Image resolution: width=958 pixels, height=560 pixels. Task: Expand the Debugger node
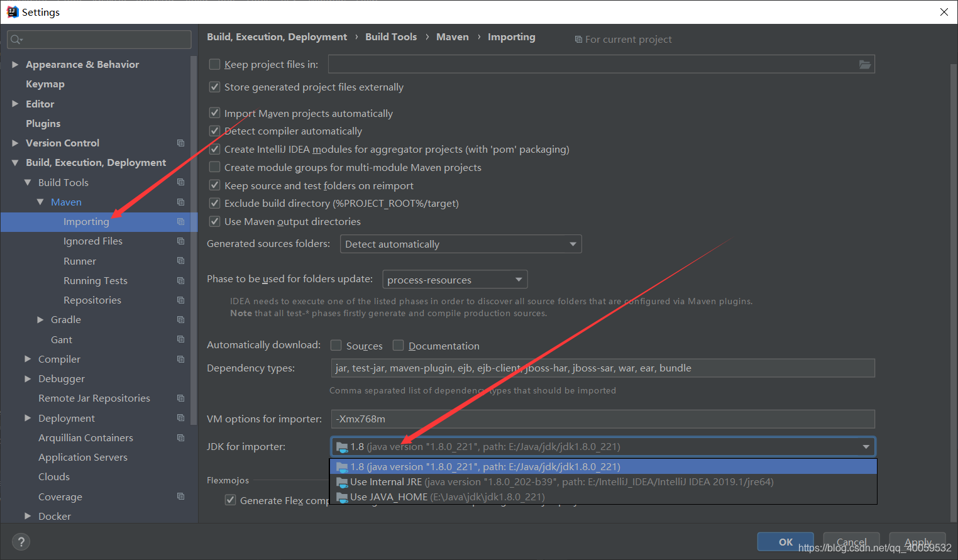coord(28,379)
